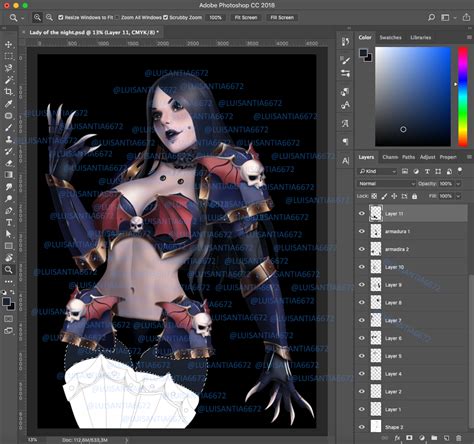474x444 pixels.
Task: Toggle Resize Windows to Fit checkbox
Action: coord(61,17)
